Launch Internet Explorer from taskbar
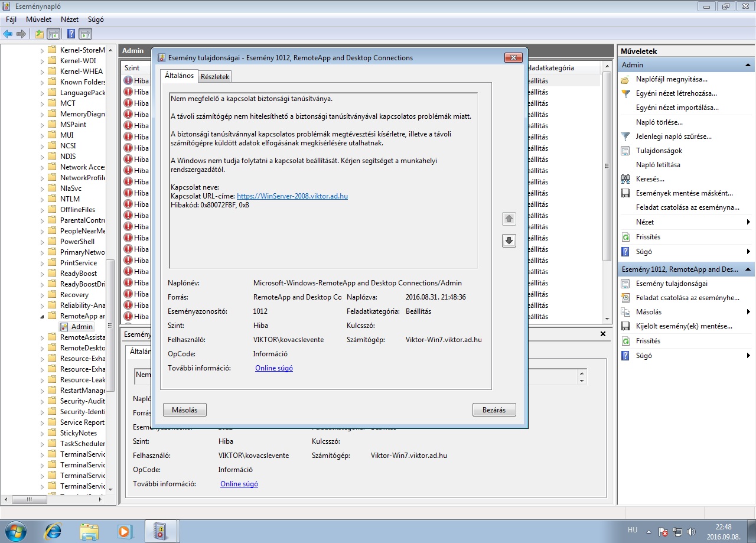 53,531
